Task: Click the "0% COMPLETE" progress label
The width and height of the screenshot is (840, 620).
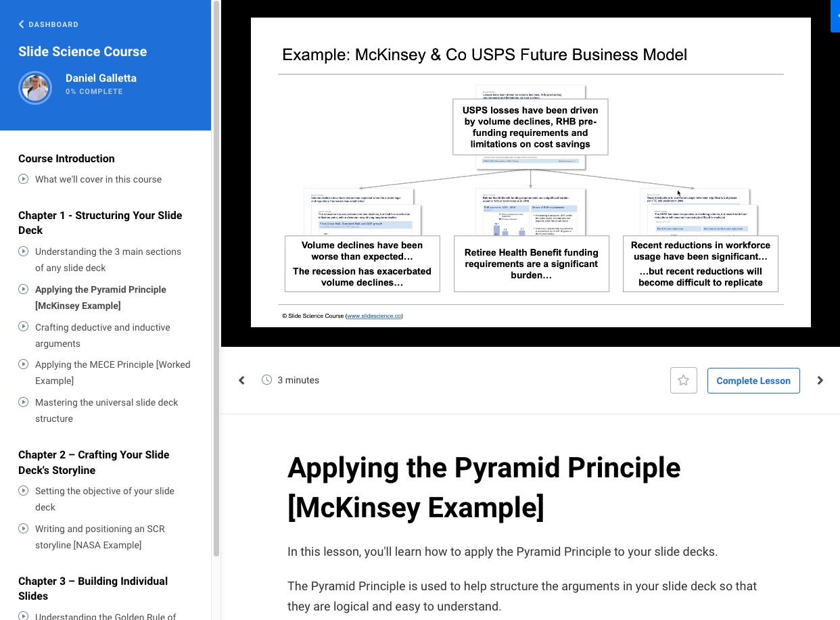Action: pos(94,91)
